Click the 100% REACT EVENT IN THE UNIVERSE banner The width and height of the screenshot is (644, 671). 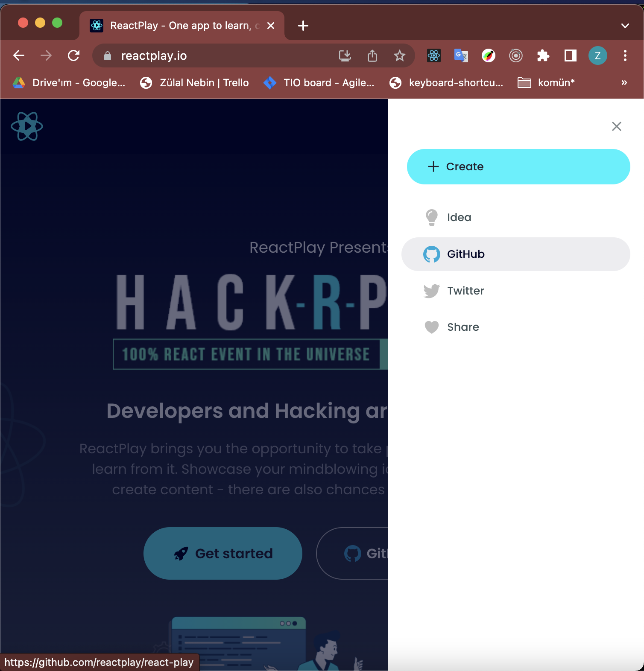coord(250,354)
